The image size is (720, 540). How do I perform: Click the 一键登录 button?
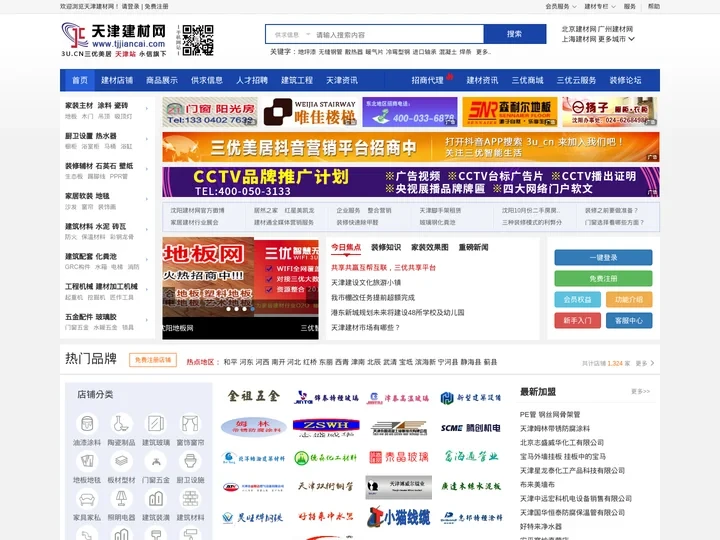(x=603, y=258)
